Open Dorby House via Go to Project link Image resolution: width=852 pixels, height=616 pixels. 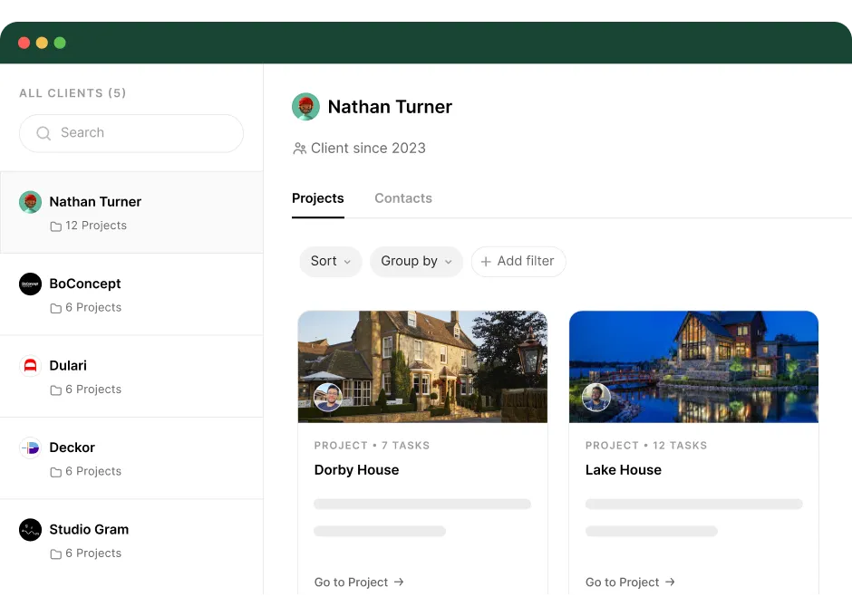point(359,582)
